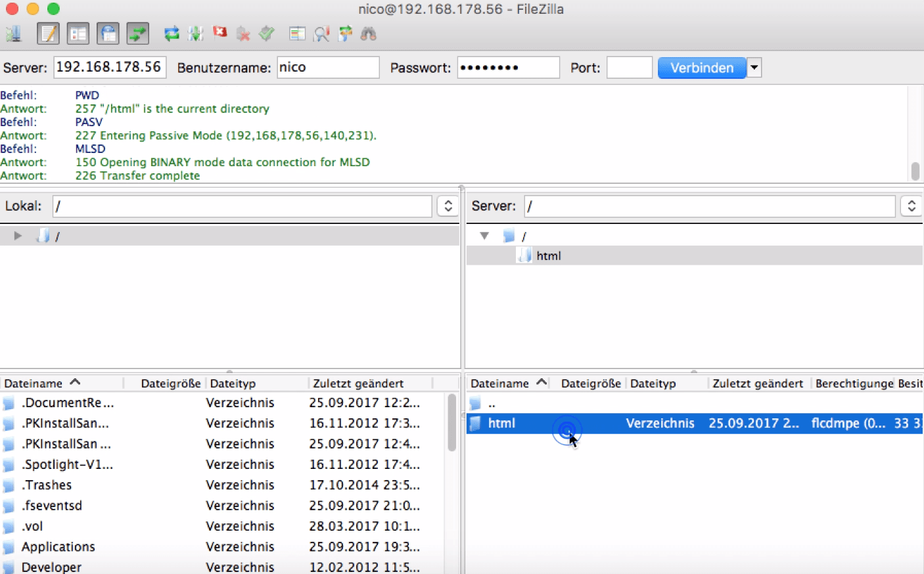Viewport: 924px width, 574px height.
Task: Refresh the file and folder lists
Action: pyautogui.click(x=172, y=33)
